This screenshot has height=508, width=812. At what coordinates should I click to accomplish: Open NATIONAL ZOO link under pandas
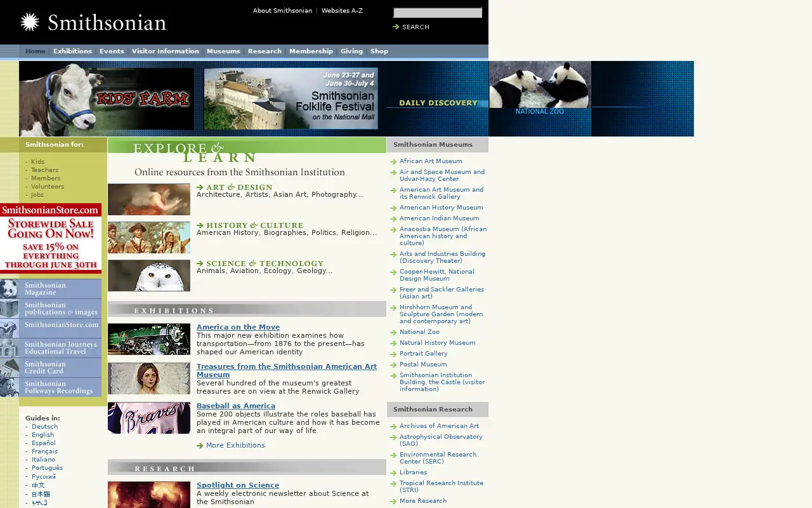coord(540,112)
